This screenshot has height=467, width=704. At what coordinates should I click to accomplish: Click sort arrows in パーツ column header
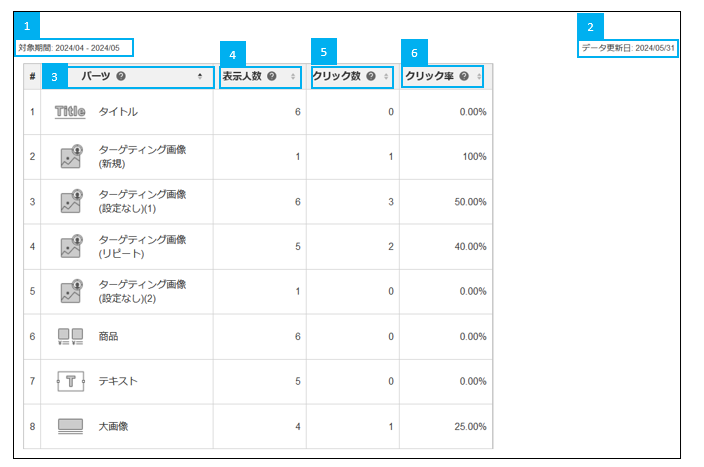200,76
